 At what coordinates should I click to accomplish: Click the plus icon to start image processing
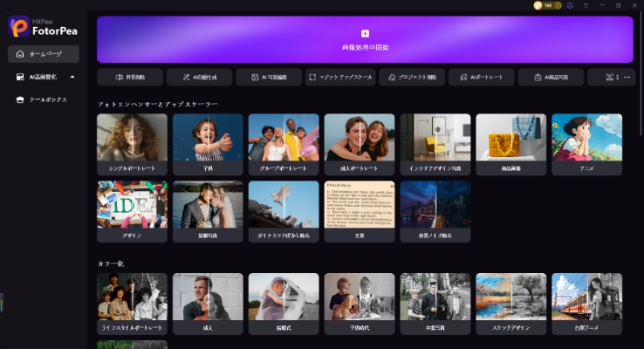[x=365, y=34]
